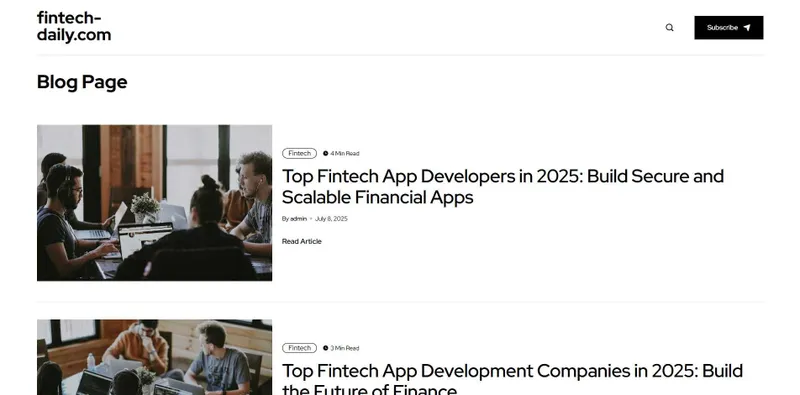Click the 3 Min Read label

[x=345, y=348]
